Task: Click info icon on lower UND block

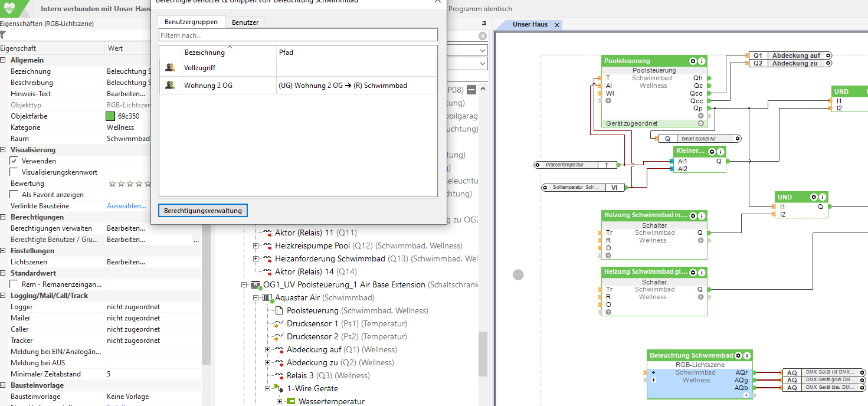Action: coord(823,197)
